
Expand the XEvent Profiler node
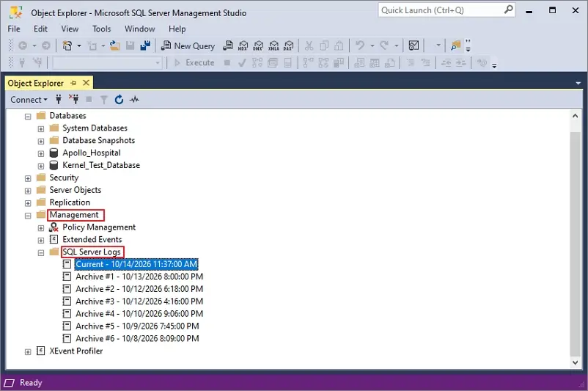pyautogui.click(x=28, y=351)
